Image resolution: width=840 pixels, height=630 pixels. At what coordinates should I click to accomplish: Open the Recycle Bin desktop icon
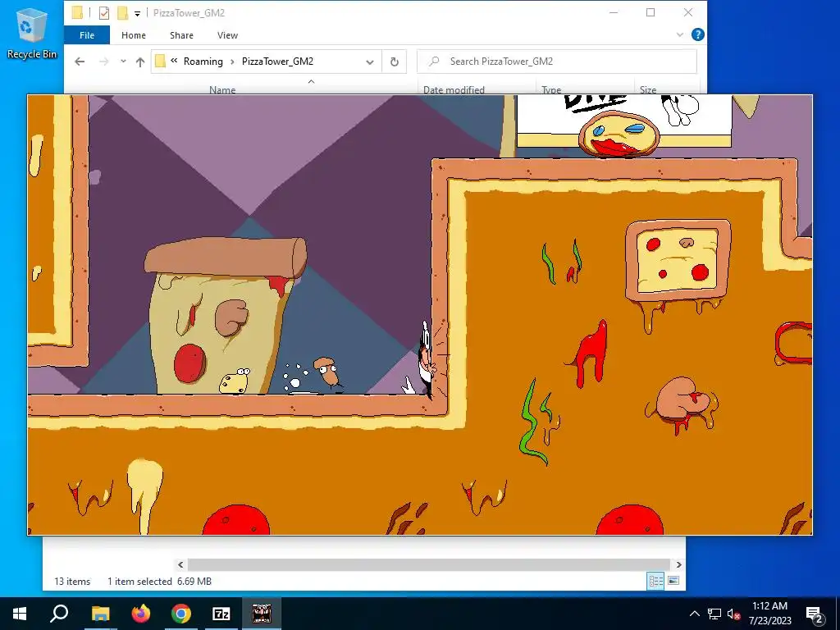pos(32,33)
